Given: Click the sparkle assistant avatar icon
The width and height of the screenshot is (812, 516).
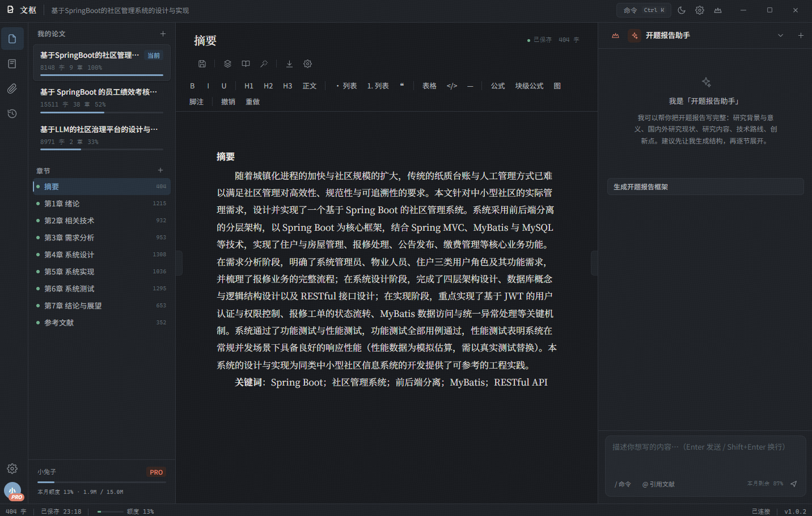Looking at the screenshot, I should 635,35.
